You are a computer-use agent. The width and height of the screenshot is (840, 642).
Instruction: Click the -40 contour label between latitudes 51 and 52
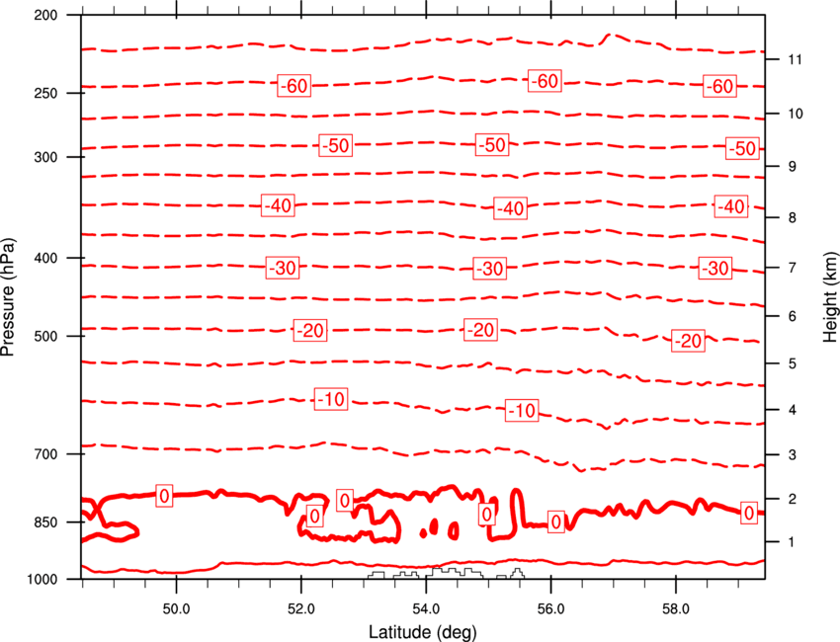[278, 205]
